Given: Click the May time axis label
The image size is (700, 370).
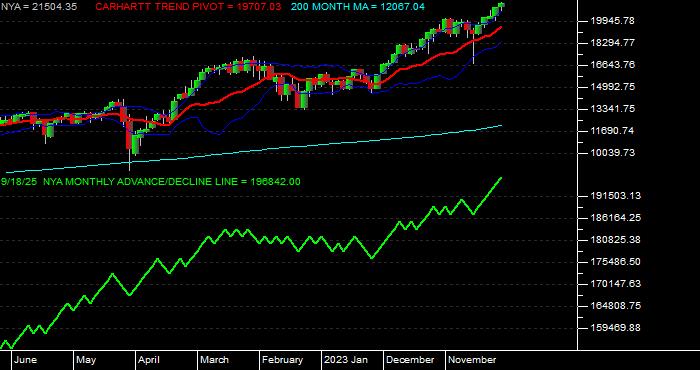Looking at the screenshot, I should point(86,360).
